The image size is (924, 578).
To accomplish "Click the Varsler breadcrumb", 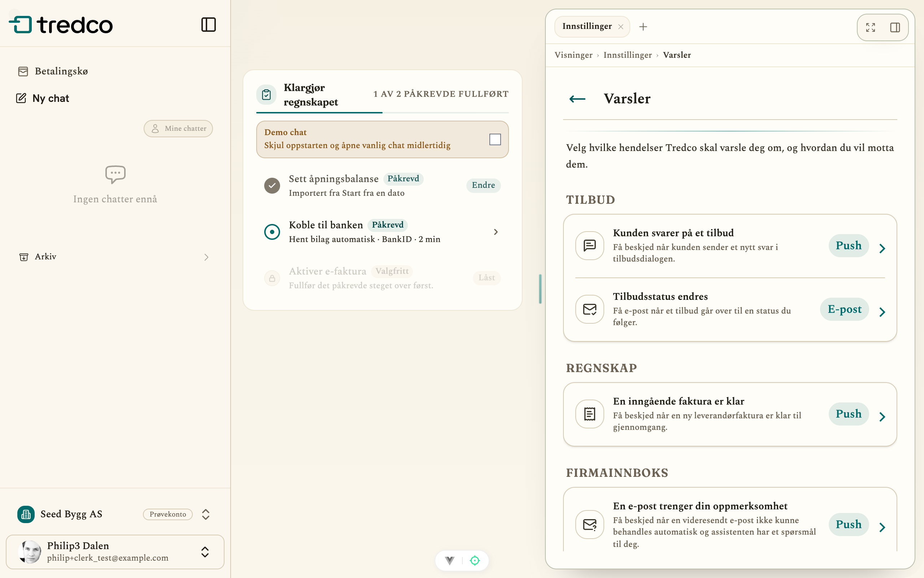I will tap(677, 55).
